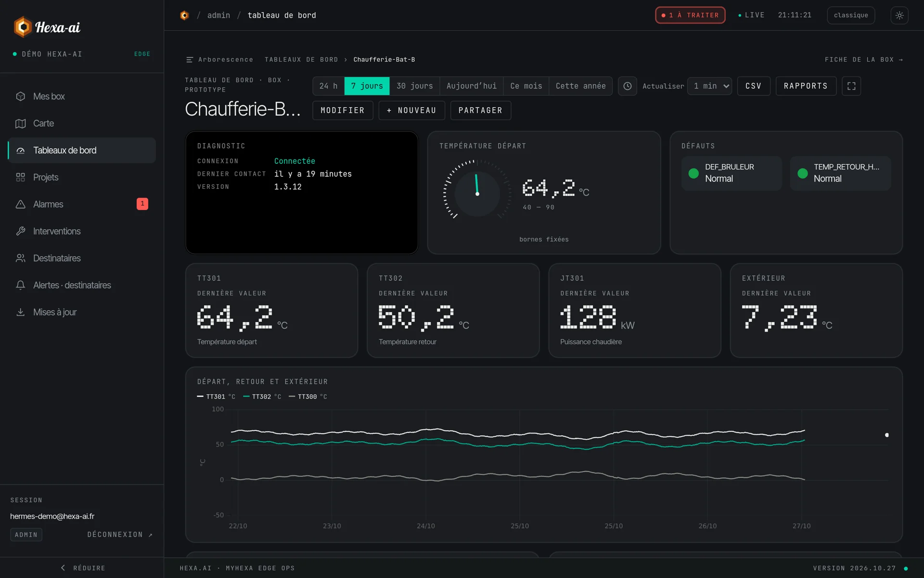
Task: Click the hexagon home icon in breadcrumb
Action: (x=184, y=15)
